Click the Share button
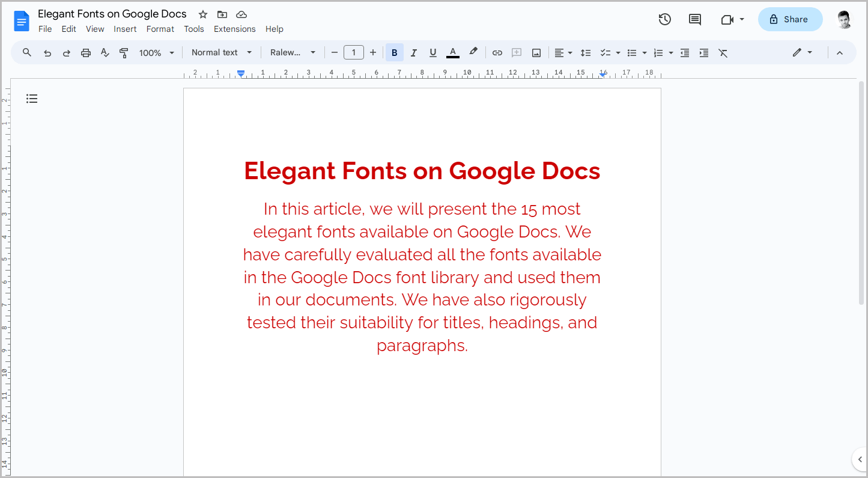 pyautogui.click(x=790, y=19)
